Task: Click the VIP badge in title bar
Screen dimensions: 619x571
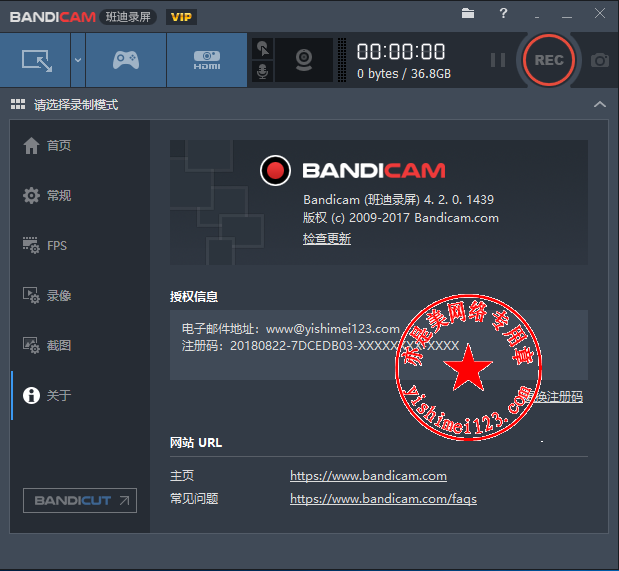Action: click(x=181, y=17)
